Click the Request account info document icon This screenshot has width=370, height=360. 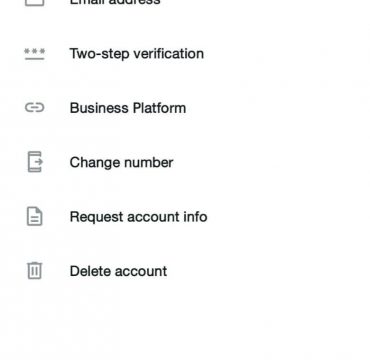pos(35,216)
